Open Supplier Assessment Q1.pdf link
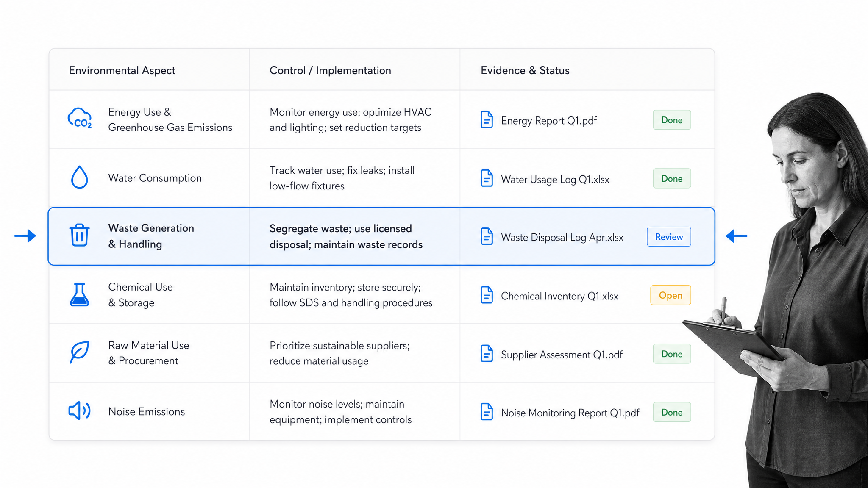The height and width of the screenshot is (488, 868). tap(562, 355)
